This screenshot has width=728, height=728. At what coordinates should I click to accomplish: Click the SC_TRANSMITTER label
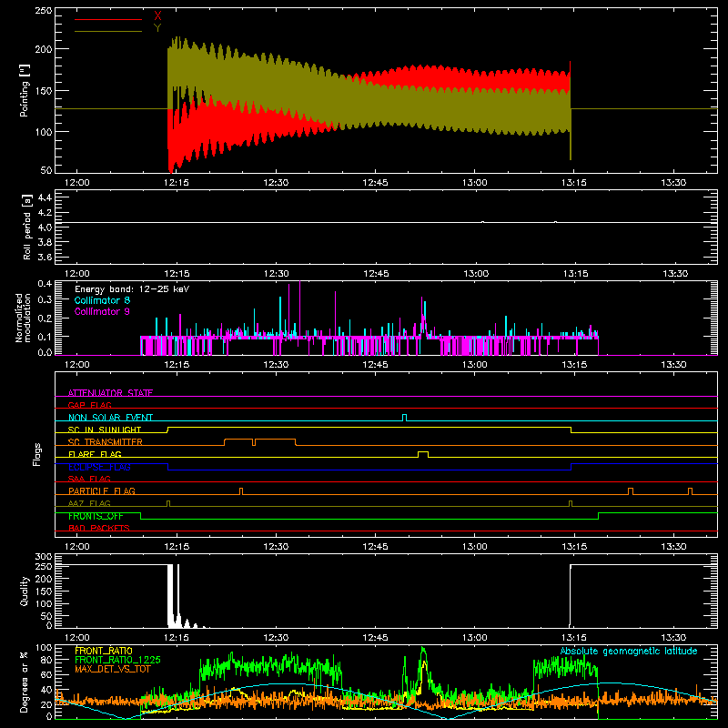click(106, 442)
